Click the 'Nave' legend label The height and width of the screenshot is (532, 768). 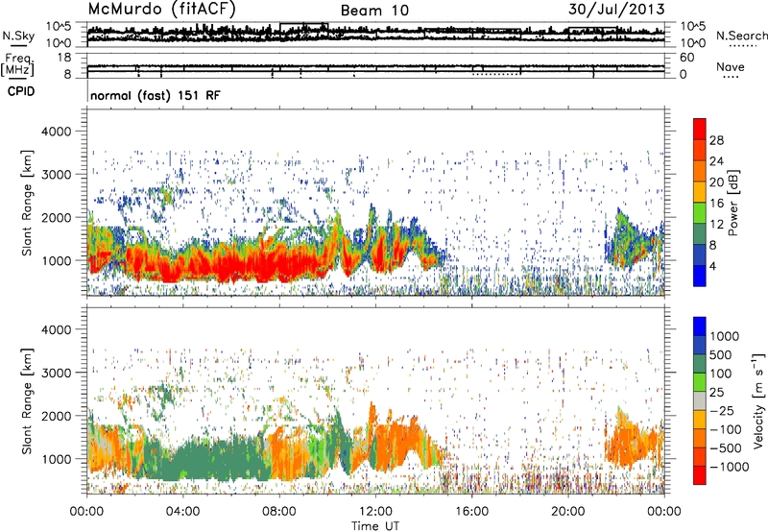tap(731, 66)
